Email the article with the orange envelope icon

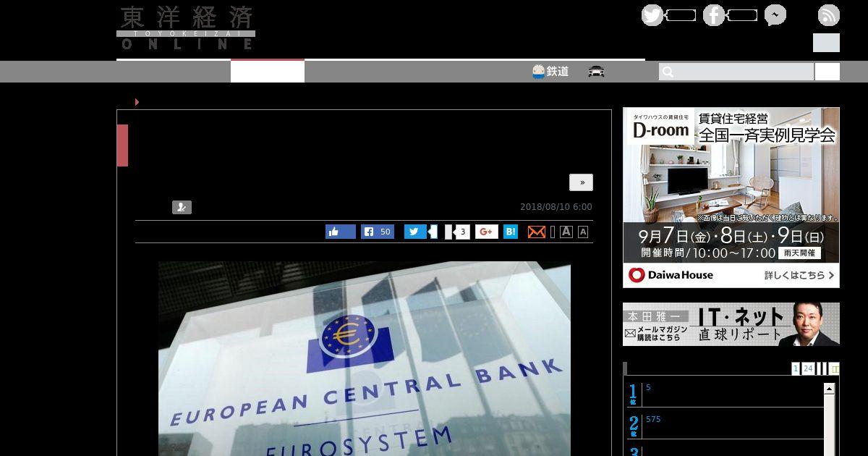coord(536,232)
